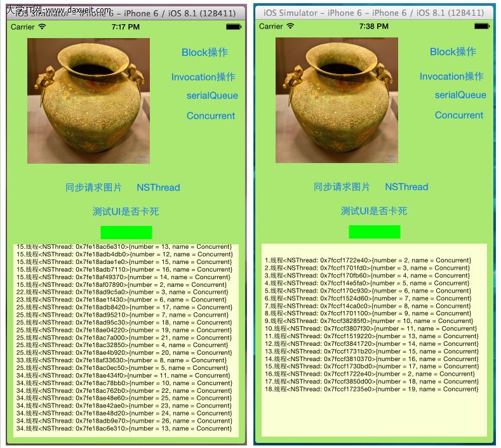Click Wi-Fi icon in right simulator status bar
The height and width of the screenshot is (448, 501).
click(x=290, y=26)
